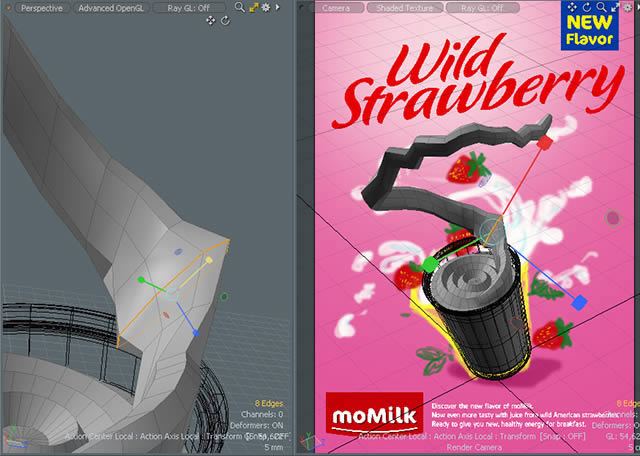The height and width of the screenshot is (456, 640).
Task: Maximize the Camera viewport
Action: click(615, 7)
